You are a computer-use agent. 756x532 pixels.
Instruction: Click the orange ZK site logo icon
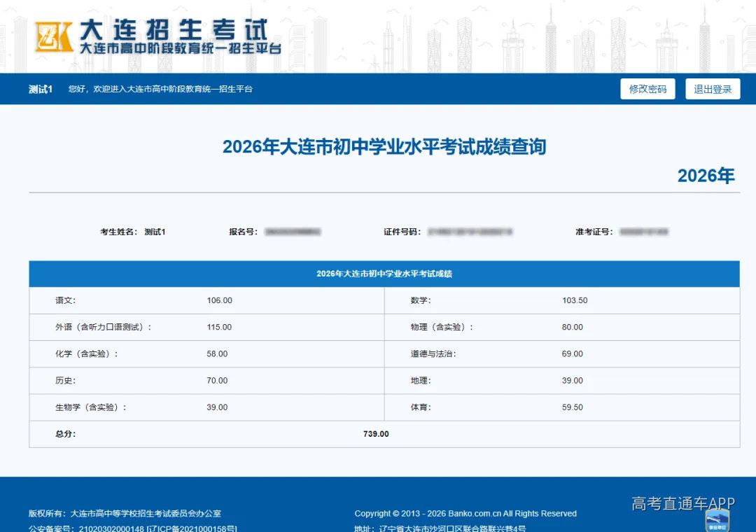point(54,36)
